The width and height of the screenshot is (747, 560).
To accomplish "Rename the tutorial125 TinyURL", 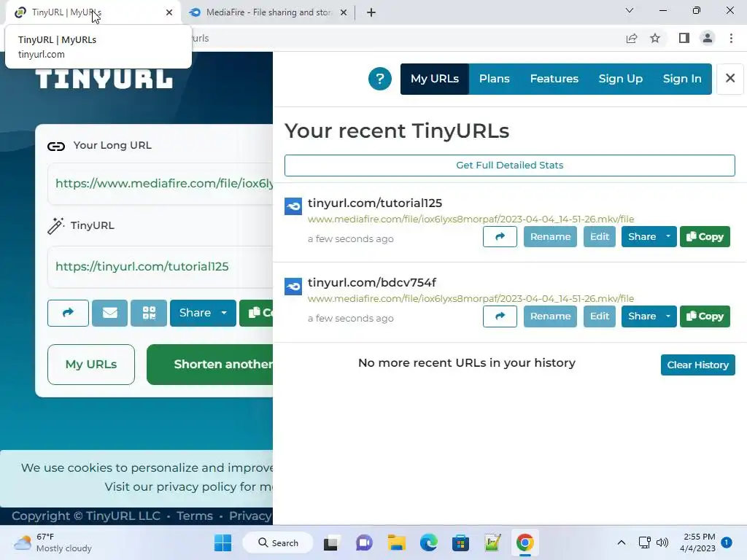I will pyautogui.click(x=550, y=237).
